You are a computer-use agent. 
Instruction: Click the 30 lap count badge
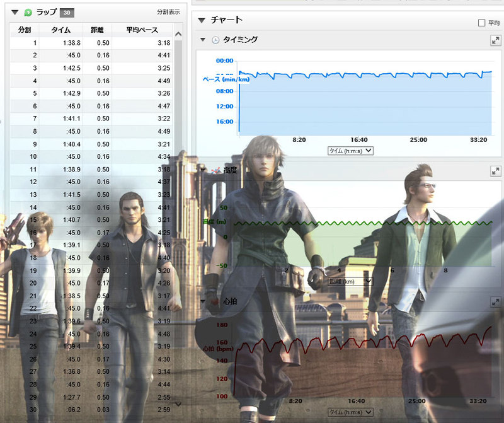coord(67,12)
